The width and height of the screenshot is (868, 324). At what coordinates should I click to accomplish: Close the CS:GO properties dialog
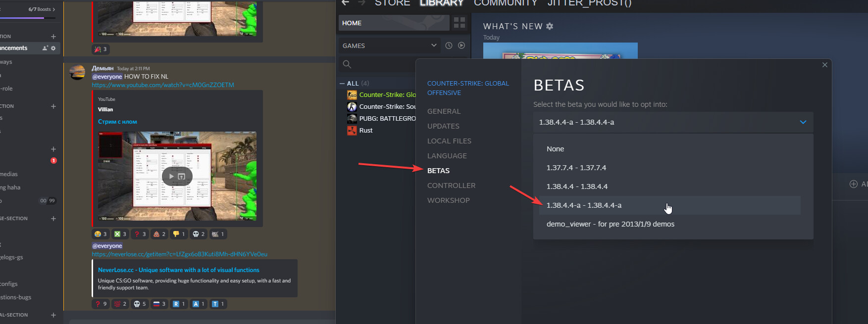(x=825, y=65)
